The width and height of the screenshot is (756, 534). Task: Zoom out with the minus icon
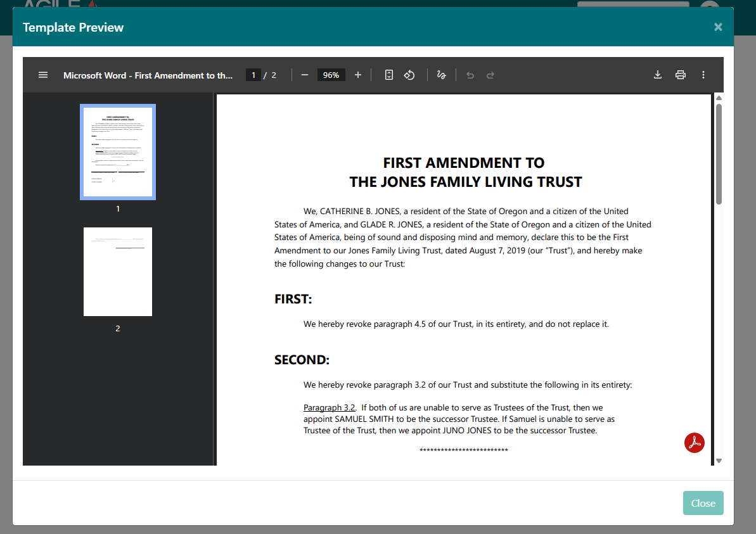coord(305,75)
